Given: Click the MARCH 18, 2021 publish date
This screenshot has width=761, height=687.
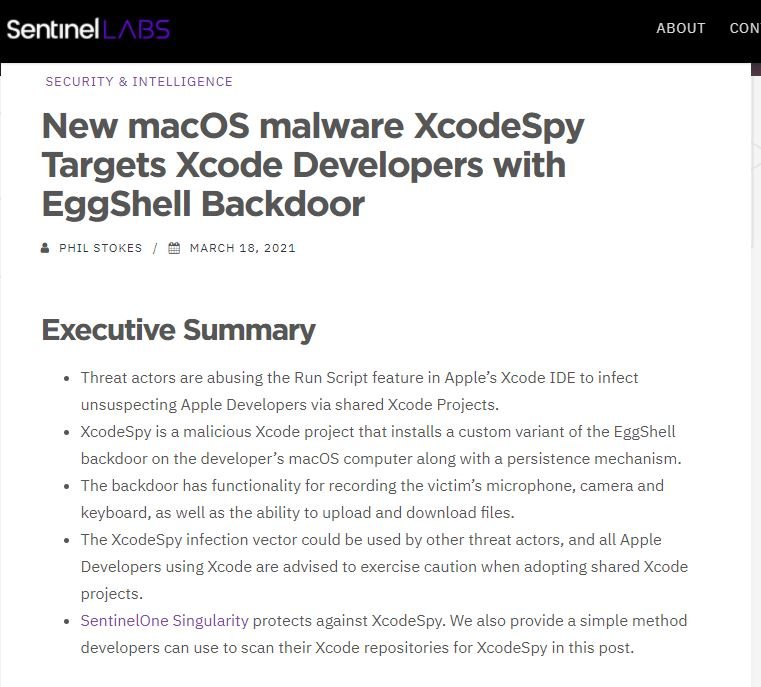Looking at the screenshot, I should (243, 248).
